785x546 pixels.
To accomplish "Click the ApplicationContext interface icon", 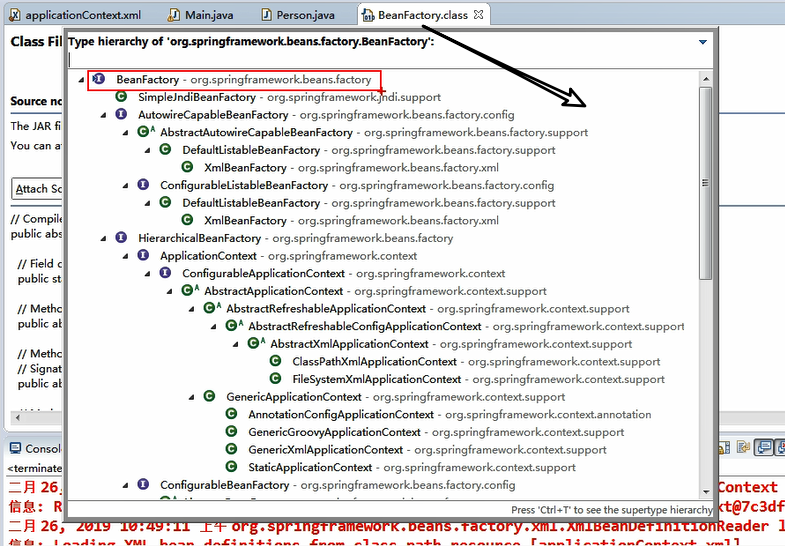I will click(143, 255).
